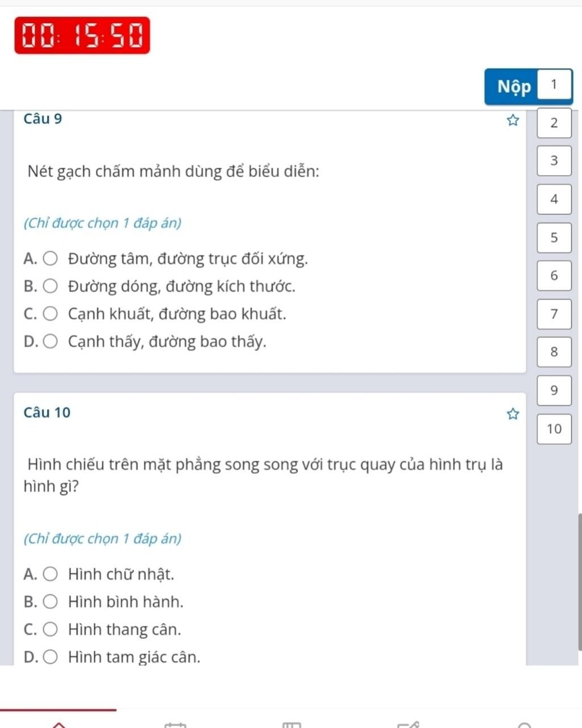Choose 'Hình tam giác cân' answer
The width and height of the screenshot is (582, 728).
51,657
